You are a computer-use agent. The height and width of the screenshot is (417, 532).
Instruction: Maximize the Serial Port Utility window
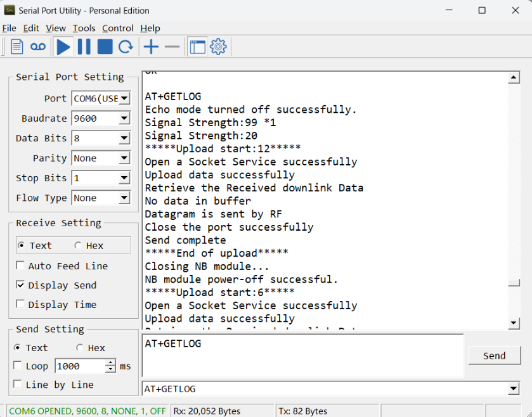coord(482,10)
